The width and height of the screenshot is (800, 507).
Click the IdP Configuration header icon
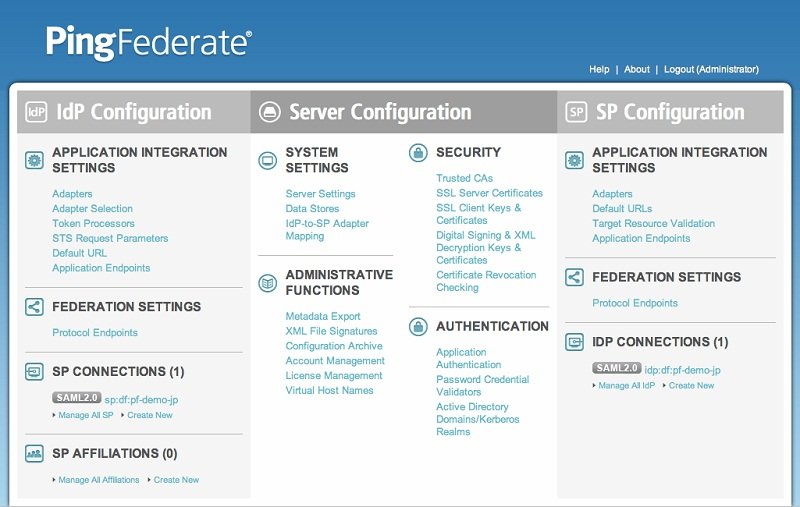tap(36, 112)
